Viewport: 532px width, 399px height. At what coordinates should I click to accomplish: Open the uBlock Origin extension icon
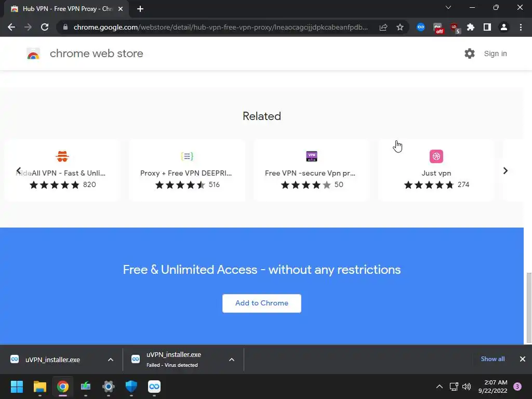click(x=455, y=28)
